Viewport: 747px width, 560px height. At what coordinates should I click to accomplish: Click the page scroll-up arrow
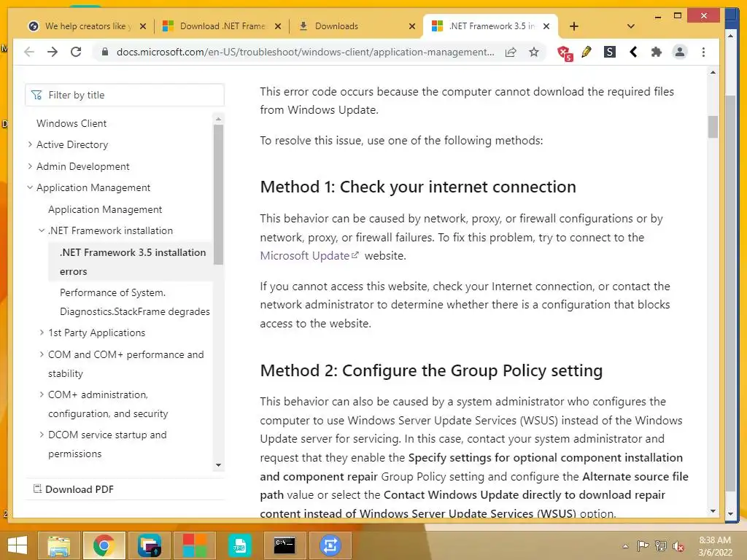(x=713, y=72)
